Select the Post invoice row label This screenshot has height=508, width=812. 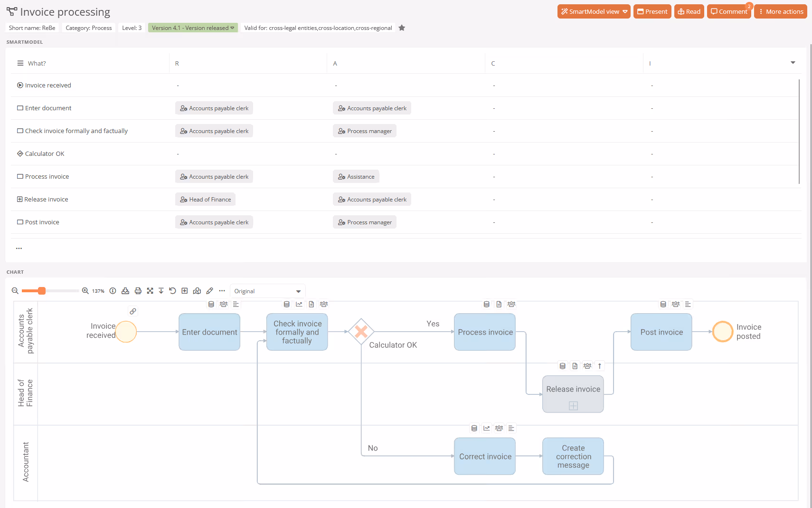click(42, 222)
